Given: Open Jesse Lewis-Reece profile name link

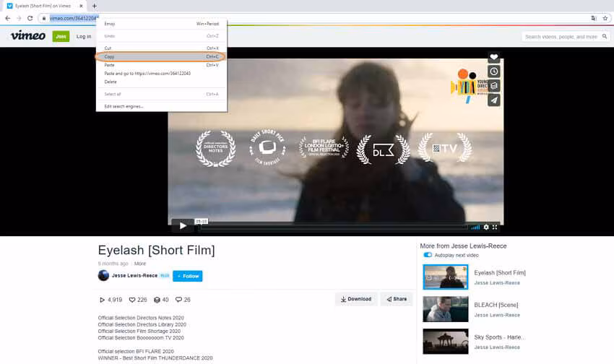Looking at the screenshot, I should point(134,276).
